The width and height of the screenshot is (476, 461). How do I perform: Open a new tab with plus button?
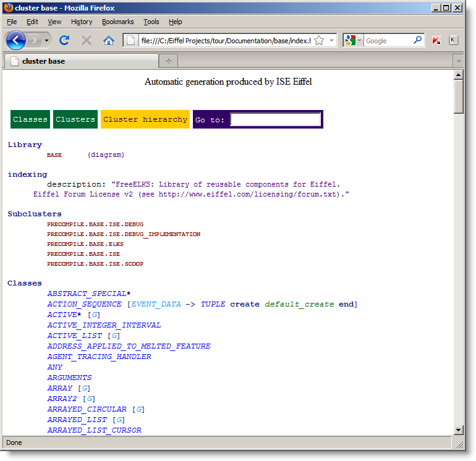pos(168,61)
